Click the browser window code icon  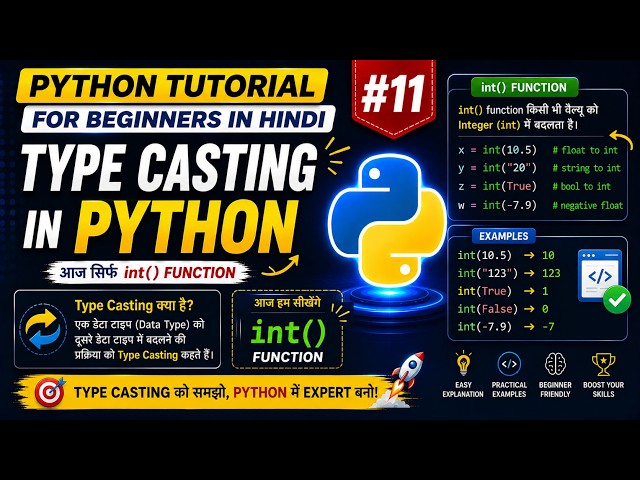[x=600, y=276]
